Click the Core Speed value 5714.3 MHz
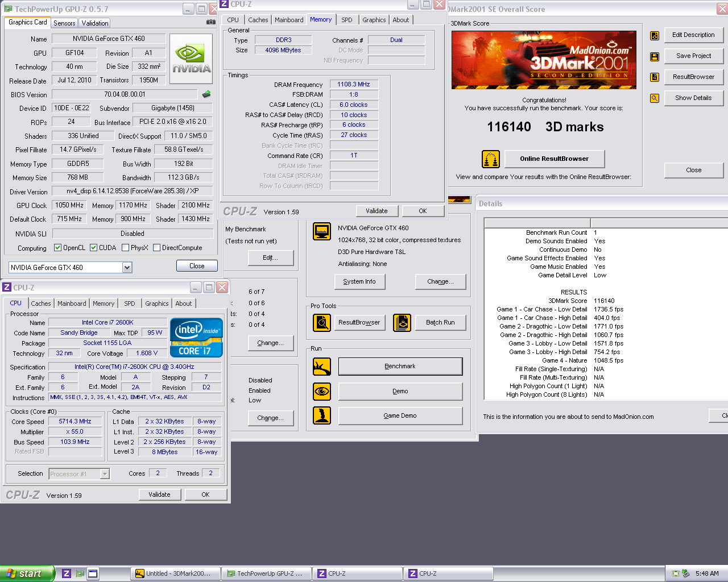 pyautogui.click(x=75, y=422)
